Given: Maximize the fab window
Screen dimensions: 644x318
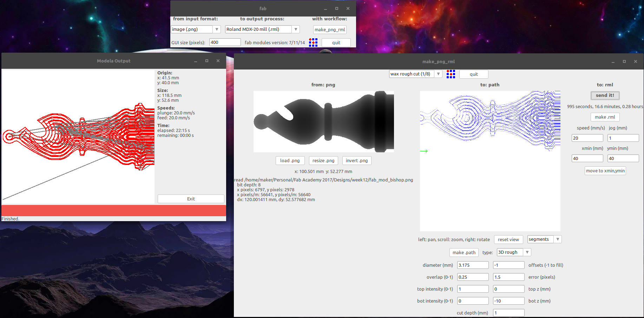Looking at the screenshot, I should (x=337, y=9).
